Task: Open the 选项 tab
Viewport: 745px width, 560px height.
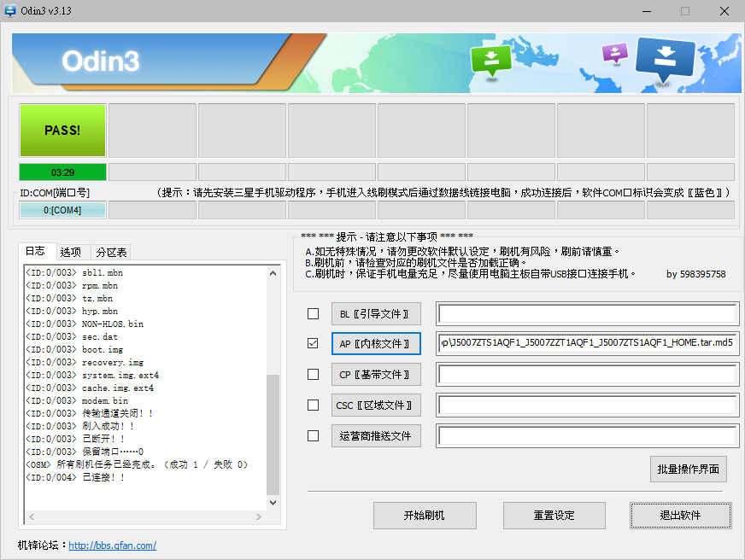Action: [71, 253]
